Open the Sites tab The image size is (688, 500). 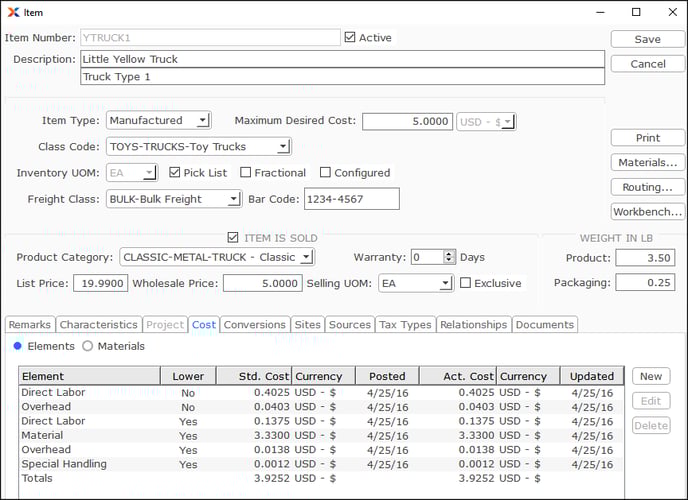[x=308, y=325]
